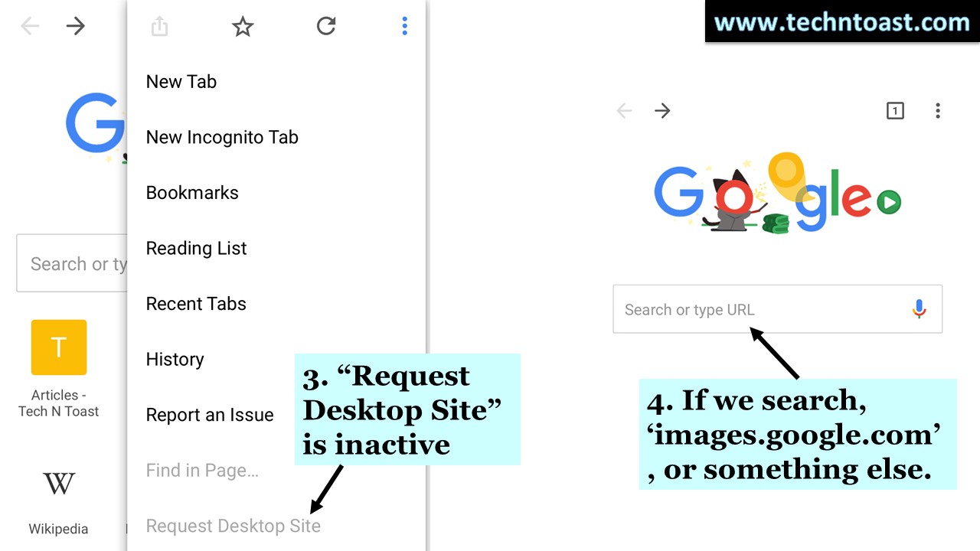
Task: Tap Request Desktop Site
Action: click(233, 526)
